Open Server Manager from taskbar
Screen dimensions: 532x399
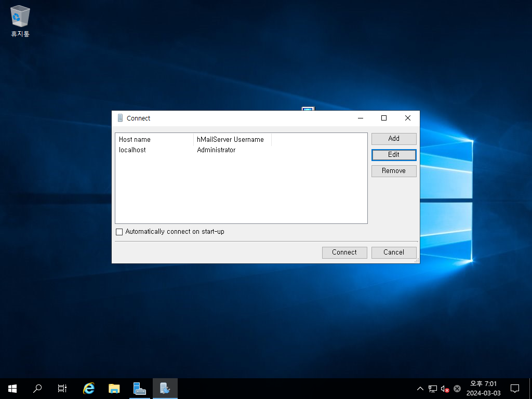[139, 389]
